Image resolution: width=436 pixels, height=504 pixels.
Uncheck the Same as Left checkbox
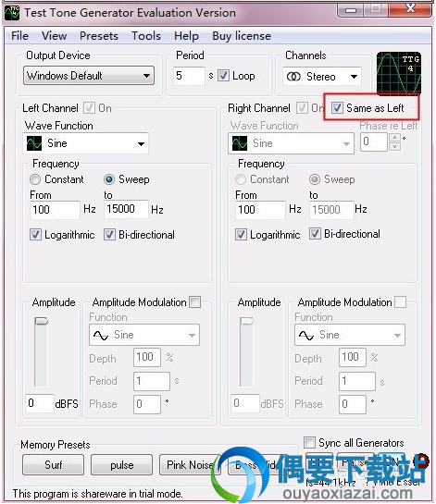click(x=337, y=108)
